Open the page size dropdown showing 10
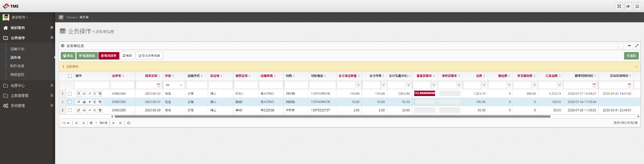The width and height of the screenshot is (644, 164). [66, 123]
